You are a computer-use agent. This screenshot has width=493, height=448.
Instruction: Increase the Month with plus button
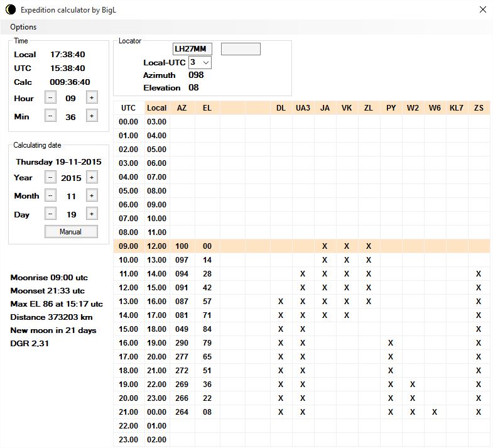click(x=91, y=196)
